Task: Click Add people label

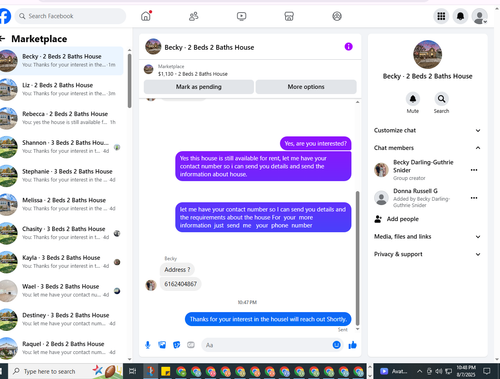Action: point(403,219)
